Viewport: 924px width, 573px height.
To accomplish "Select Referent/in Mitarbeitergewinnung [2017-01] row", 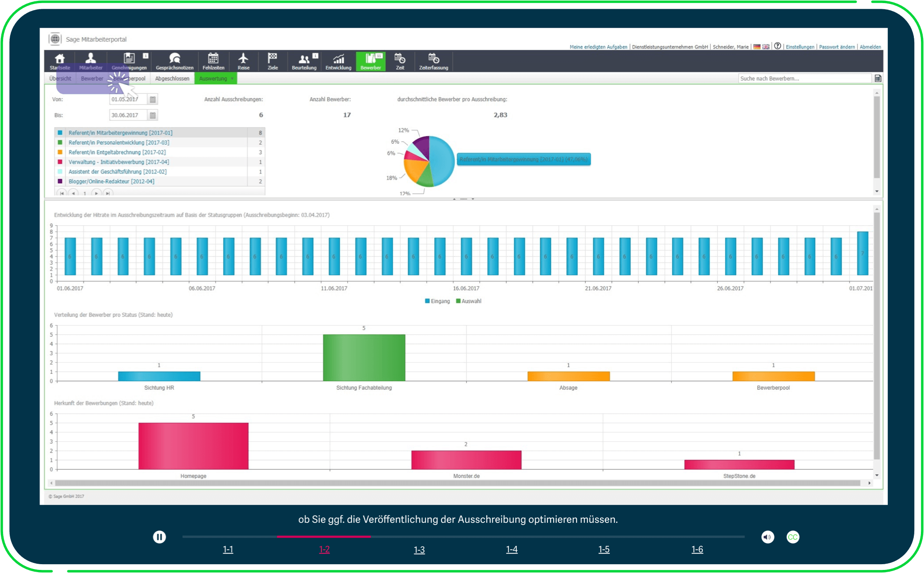I will tap(160, 133).
